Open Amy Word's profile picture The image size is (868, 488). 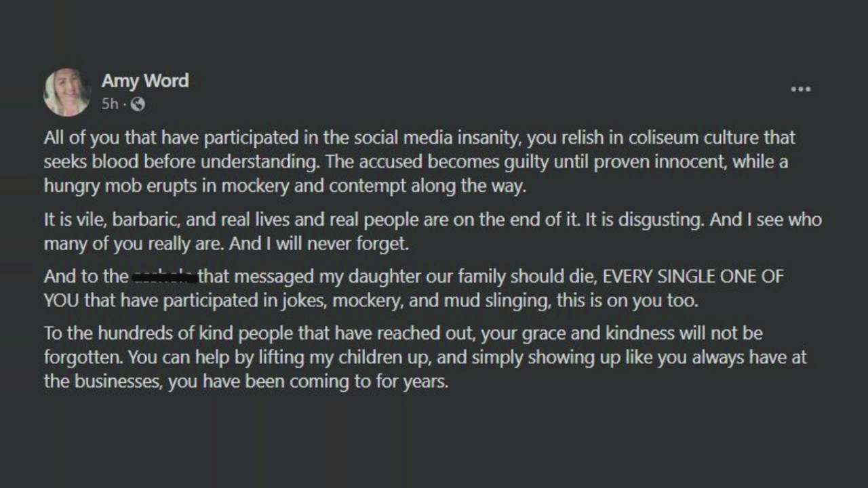click(x=66, y=91)
